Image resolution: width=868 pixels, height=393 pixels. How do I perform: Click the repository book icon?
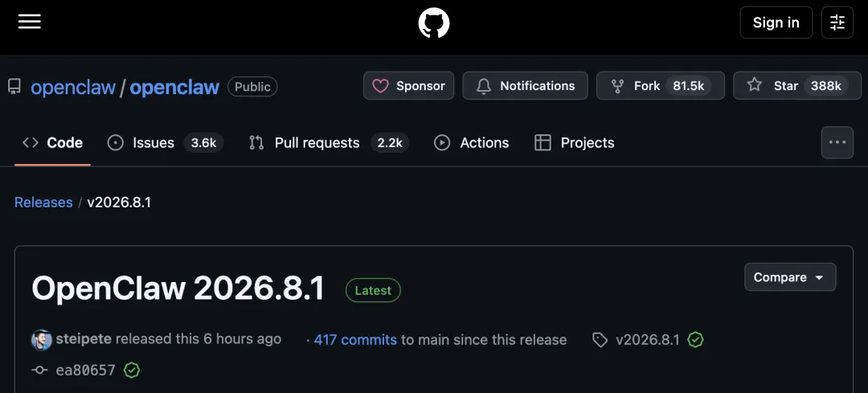[14, 87]
